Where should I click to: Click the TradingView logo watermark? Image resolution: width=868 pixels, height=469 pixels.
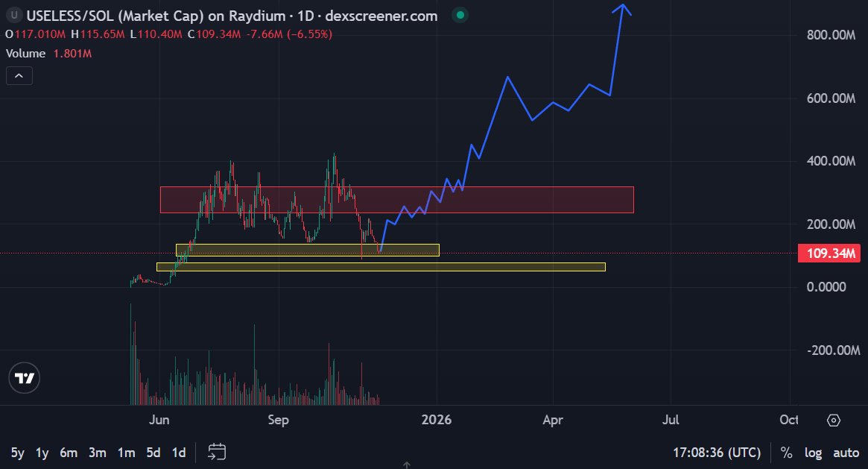(x=24, y=378)
